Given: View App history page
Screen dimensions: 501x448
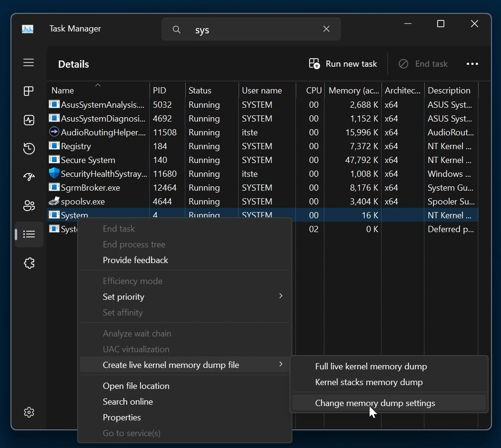Looking at the screenshot, I should [29, 148].
